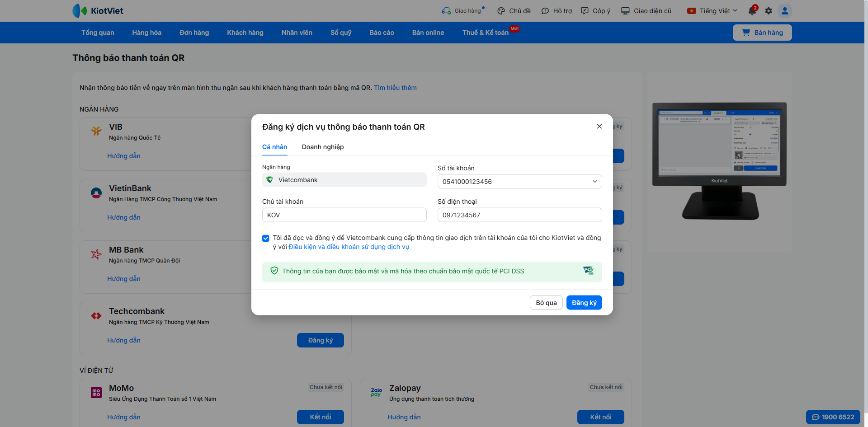Click Đăng ký in the dialog

pos(584,303)
